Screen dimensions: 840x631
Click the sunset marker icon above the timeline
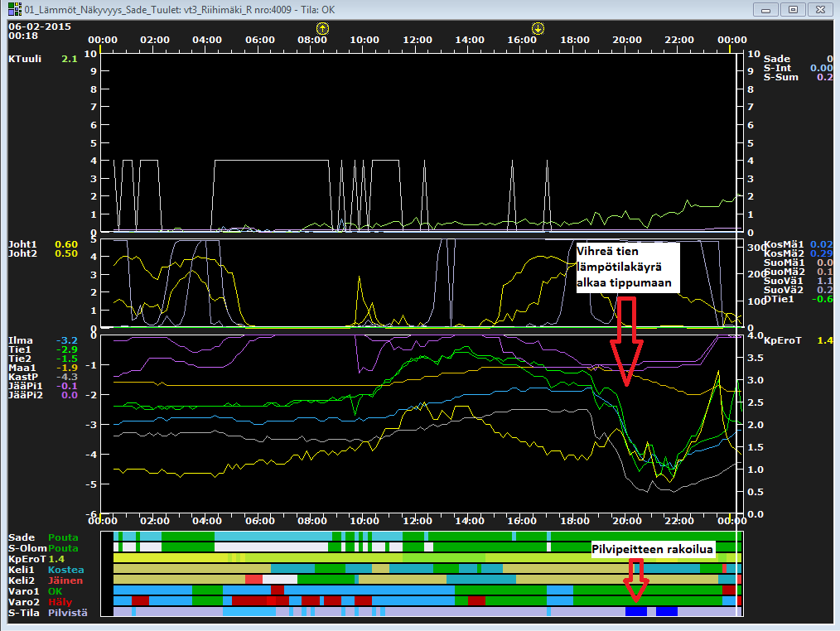tap(538, 28)
